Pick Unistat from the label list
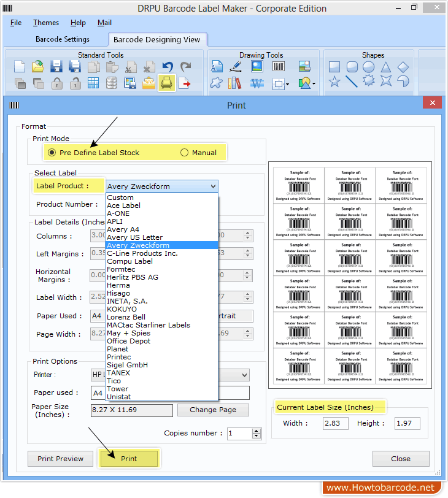448x498 pixels. pos(162,397)
